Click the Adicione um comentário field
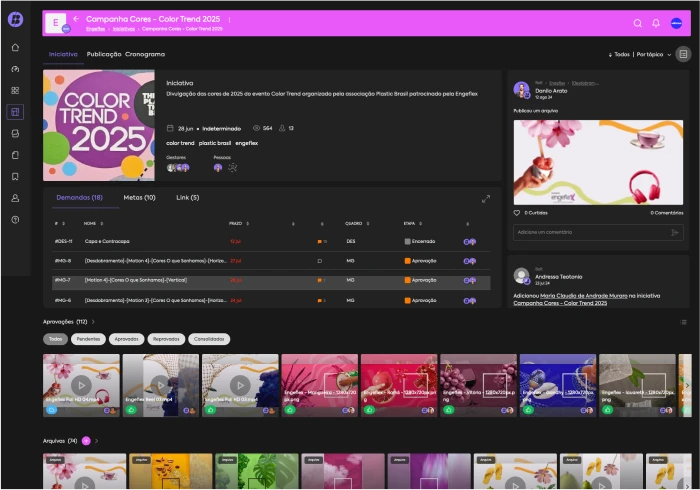700x490 pixels. 590,232
